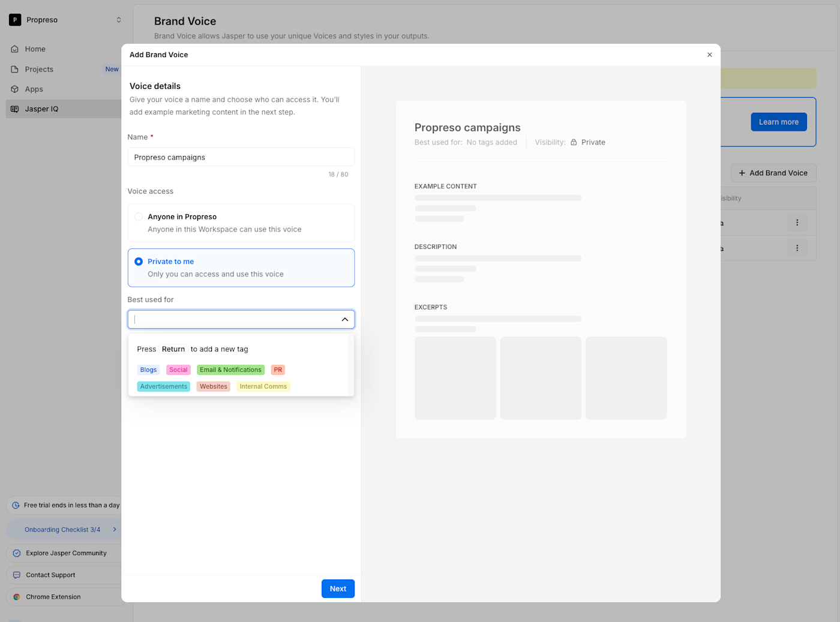Click the Chrome logo icon
Screen dimensions: 840x622
pyautogui.click(x=17, y=597)
